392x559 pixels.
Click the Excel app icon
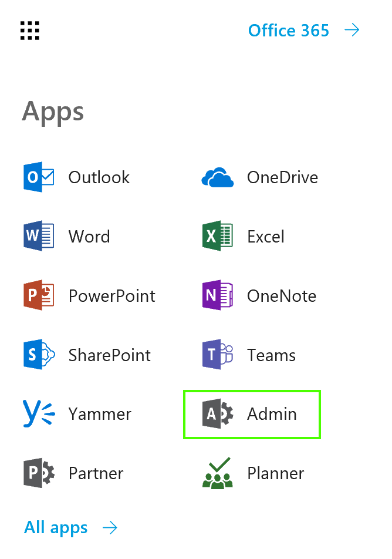click(217, 236)
